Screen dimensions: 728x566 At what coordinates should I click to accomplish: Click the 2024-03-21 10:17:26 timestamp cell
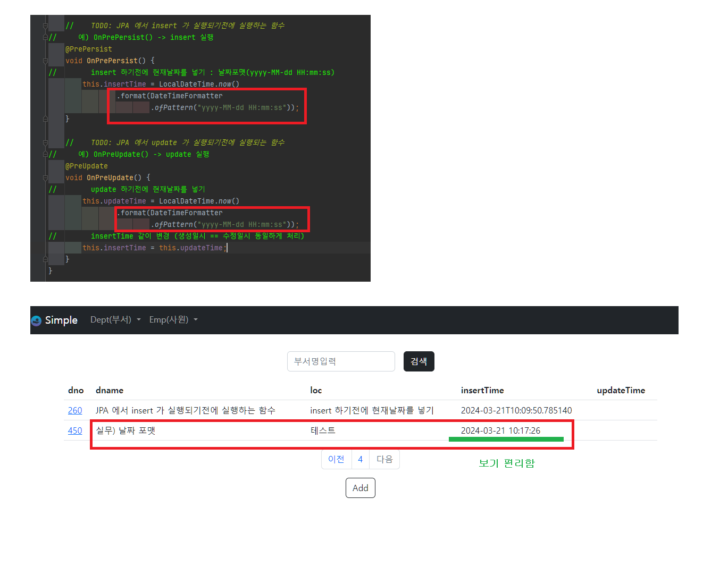(500, 430)
